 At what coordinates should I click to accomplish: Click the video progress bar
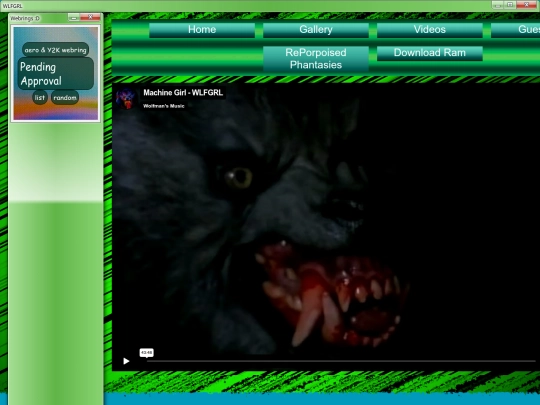(x=341, y=361)
